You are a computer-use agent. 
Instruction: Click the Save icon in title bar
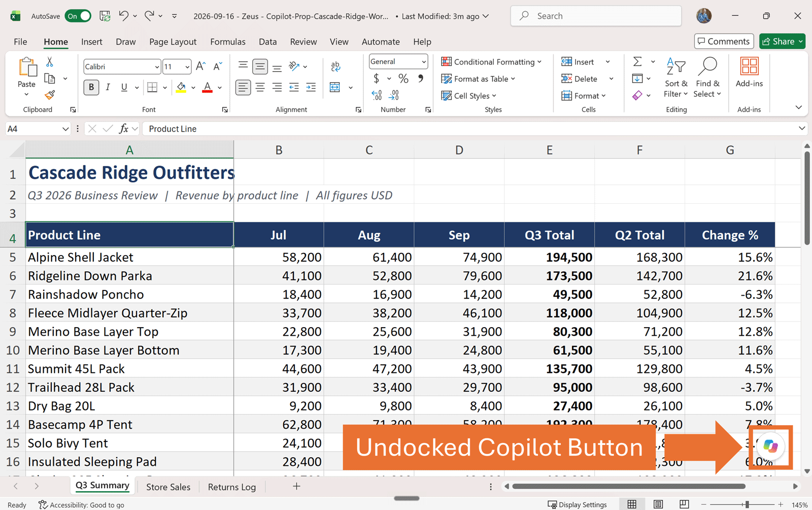[x=105, y=16]
